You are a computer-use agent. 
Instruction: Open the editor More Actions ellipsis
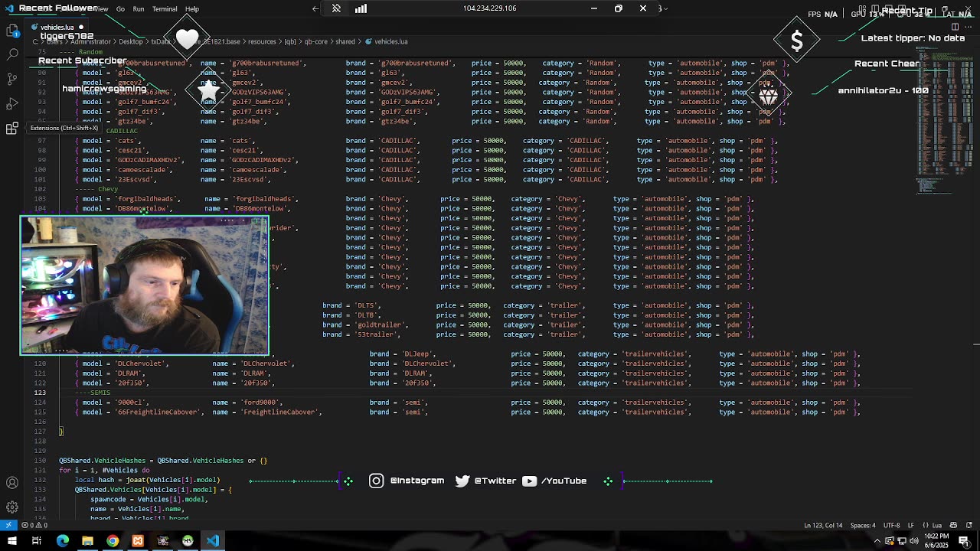968,27
